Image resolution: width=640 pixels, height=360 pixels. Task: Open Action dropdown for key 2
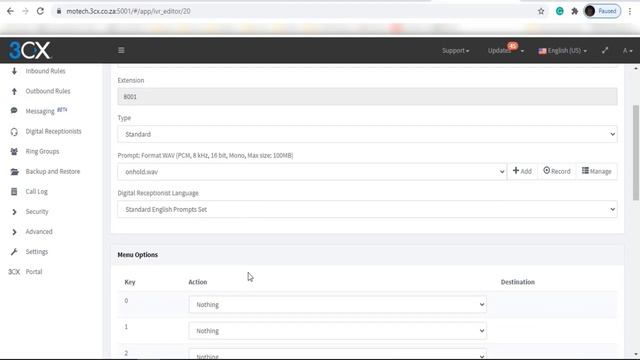pos(338,354)
